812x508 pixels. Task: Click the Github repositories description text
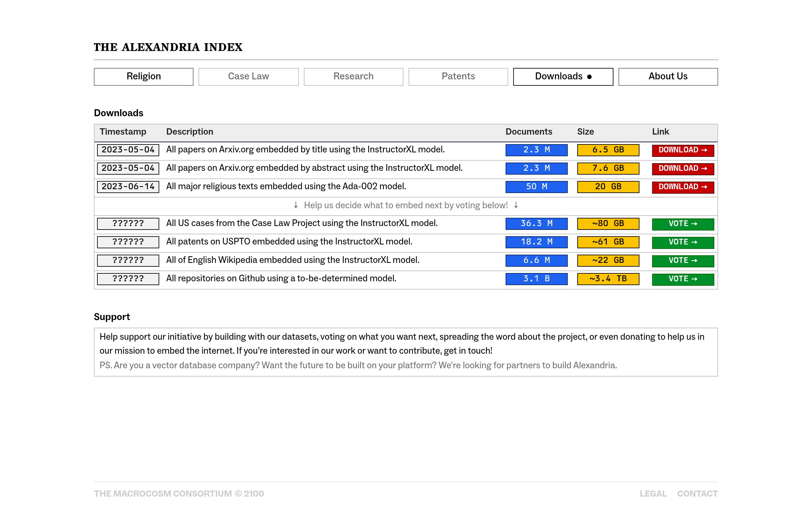(281, 279)
